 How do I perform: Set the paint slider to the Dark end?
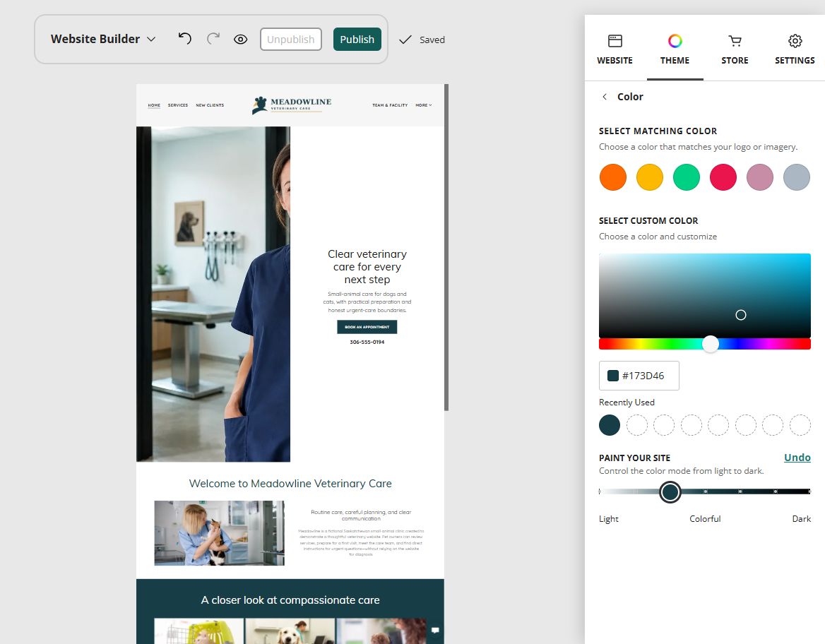(809, 491)
